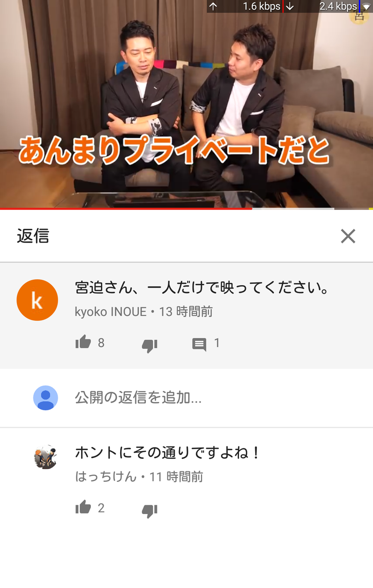
Task: Like はっちけん's reply
Action: (x=83, y=507)
